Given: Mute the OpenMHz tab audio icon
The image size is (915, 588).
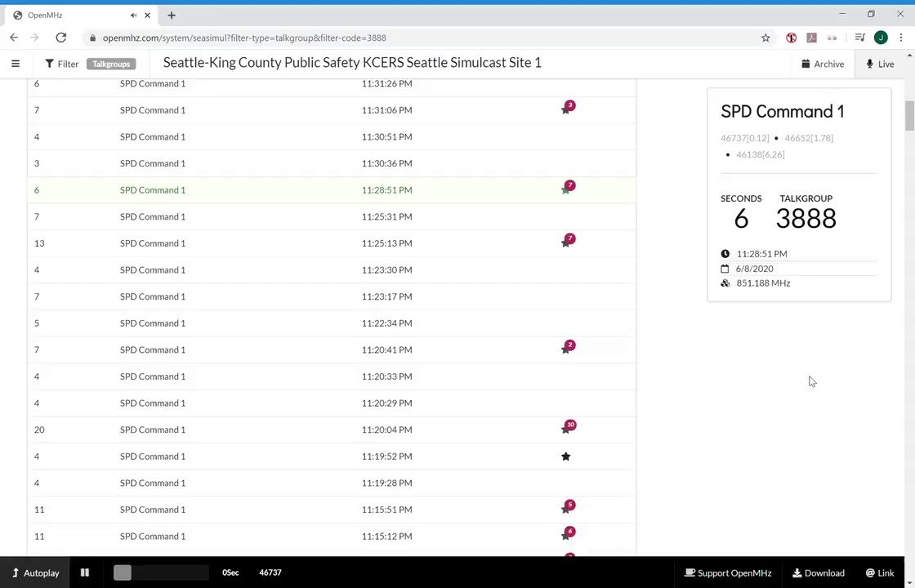Looking at the screenshot, I should [134, 16].
